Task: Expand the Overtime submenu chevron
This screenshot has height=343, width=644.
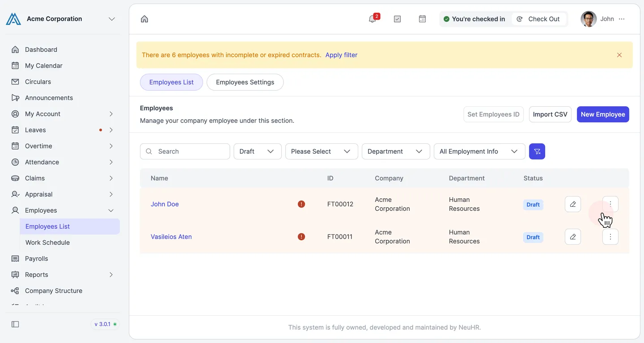Action: pyautogui.click(x=111, y=146)
